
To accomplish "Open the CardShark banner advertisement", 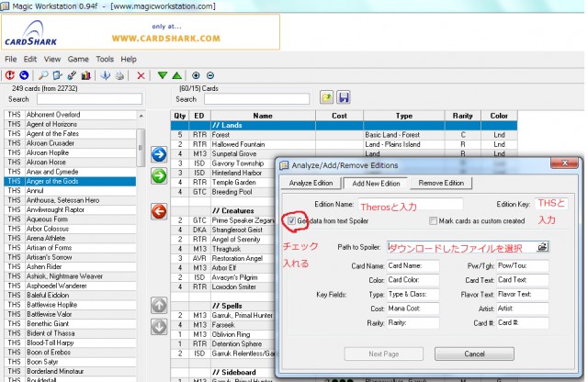I will (x=141, y=32).
